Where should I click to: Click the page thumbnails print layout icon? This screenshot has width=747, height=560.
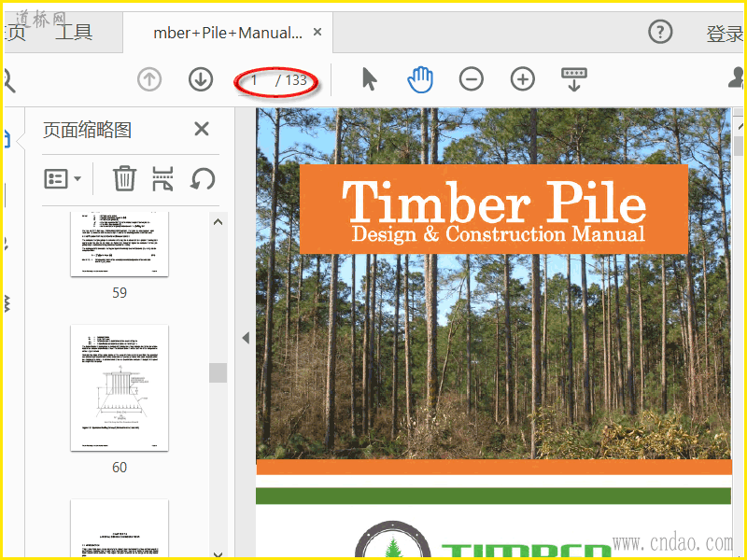[x=162, y=178]
